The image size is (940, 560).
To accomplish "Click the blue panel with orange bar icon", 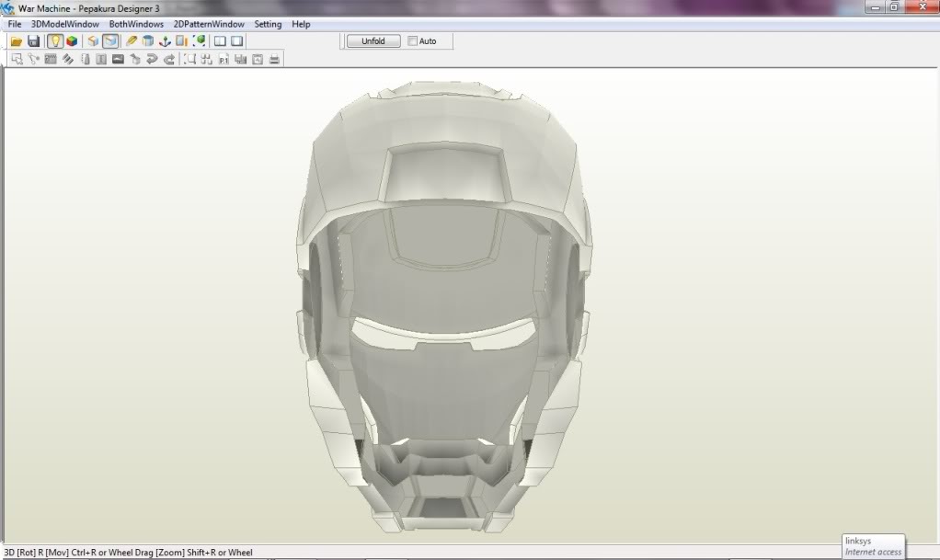I will click(181, 41).
